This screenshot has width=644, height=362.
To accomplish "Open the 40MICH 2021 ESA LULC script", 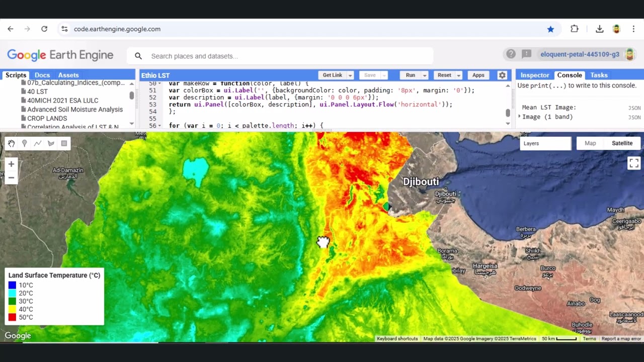I will click(x=62, y=101).
